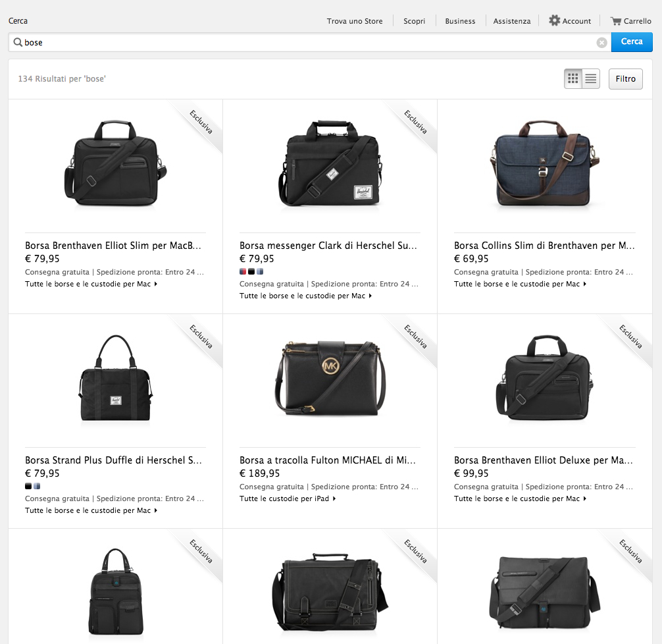Open 'Borsa messenger Clark di Herschel Su...' title link

[x=328, y=246]
